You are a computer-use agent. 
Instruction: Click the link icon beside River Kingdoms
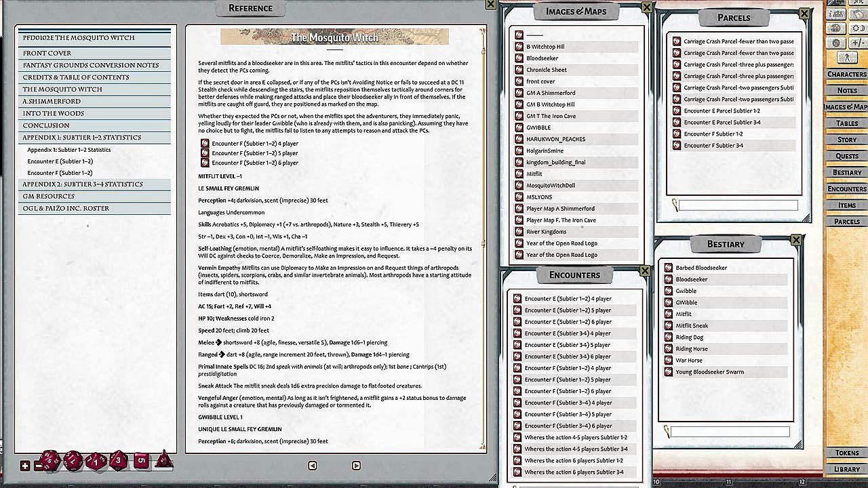(x=519, y=232)
